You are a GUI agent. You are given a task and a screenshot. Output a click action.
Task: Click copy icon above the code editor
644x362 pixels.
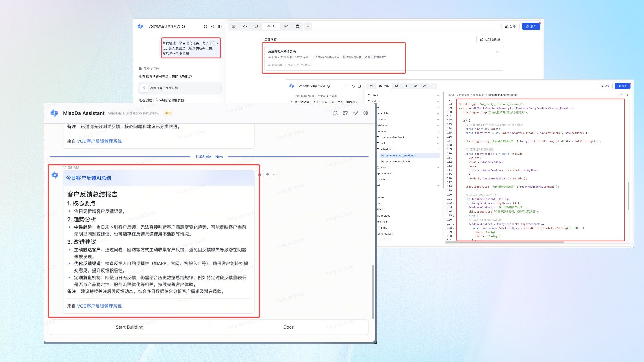click(621, 95)
